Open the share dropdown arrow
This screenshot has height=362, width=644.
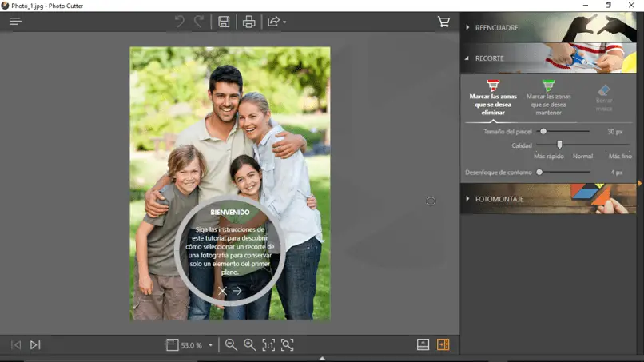click(284, 22)
